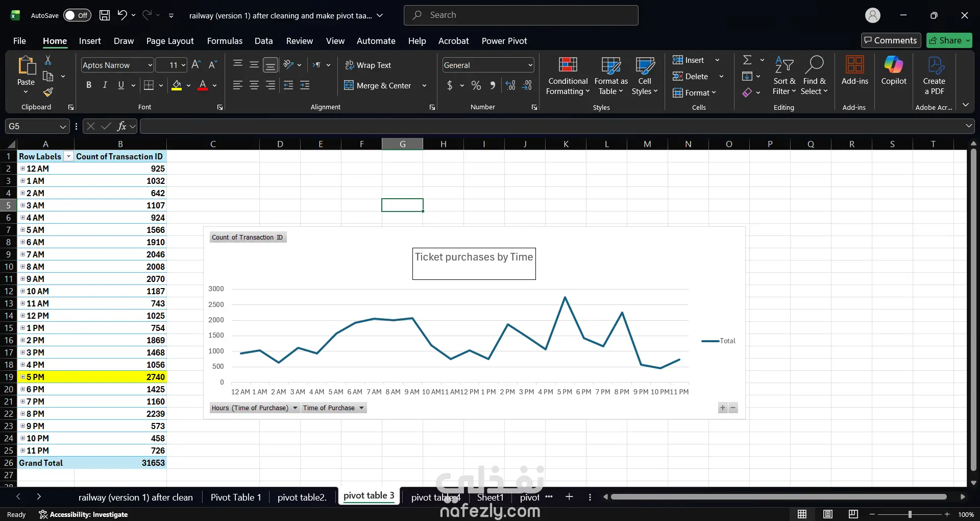Open Conditional Formatting menu
This screenshot has height=521, width=980.
[568, 76]
